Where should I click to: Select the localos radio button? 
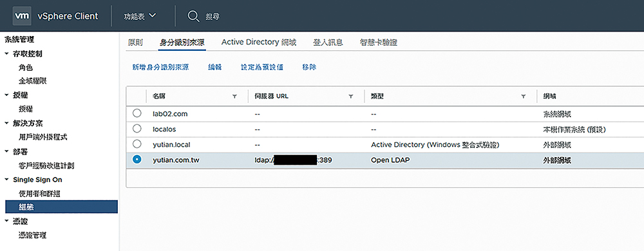(x=137, y=128)
